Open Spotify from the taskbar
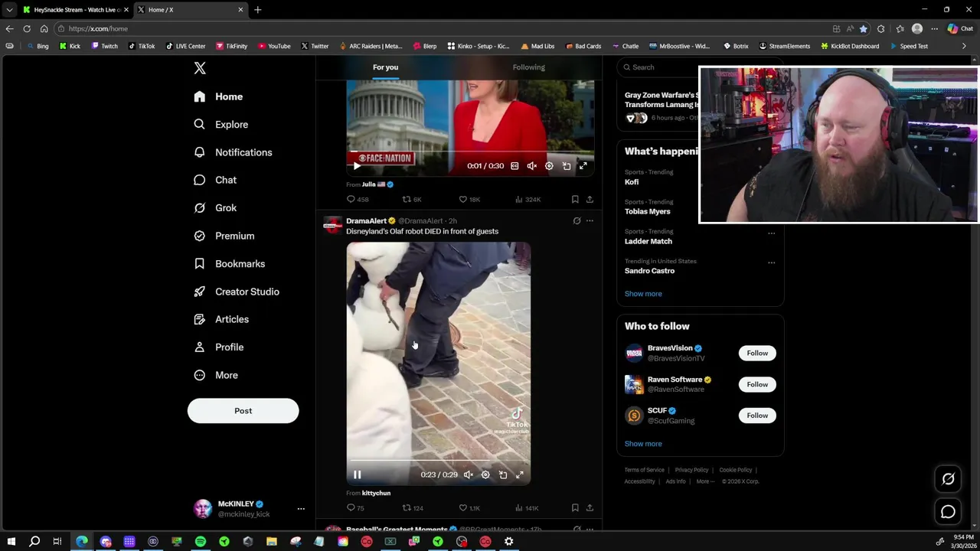This screenshot has width=980, height=551. click(201, 542)
